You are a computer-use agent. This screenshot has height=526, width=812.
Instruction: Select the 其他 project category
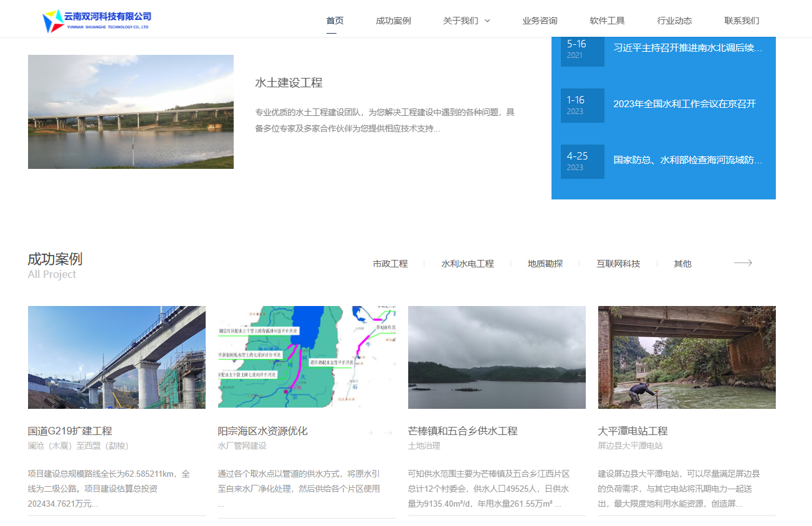tap(682, 264)
